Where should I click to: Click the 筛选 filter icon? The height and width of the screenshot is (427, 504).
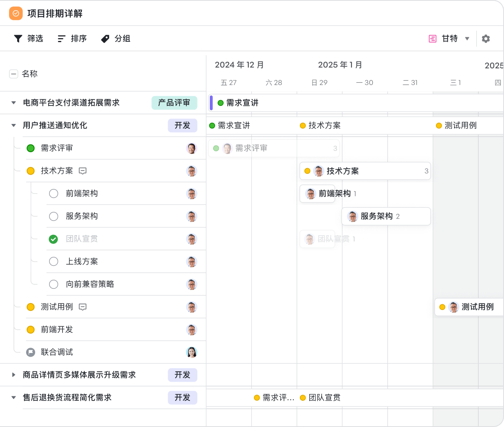(x=18, y=38)
